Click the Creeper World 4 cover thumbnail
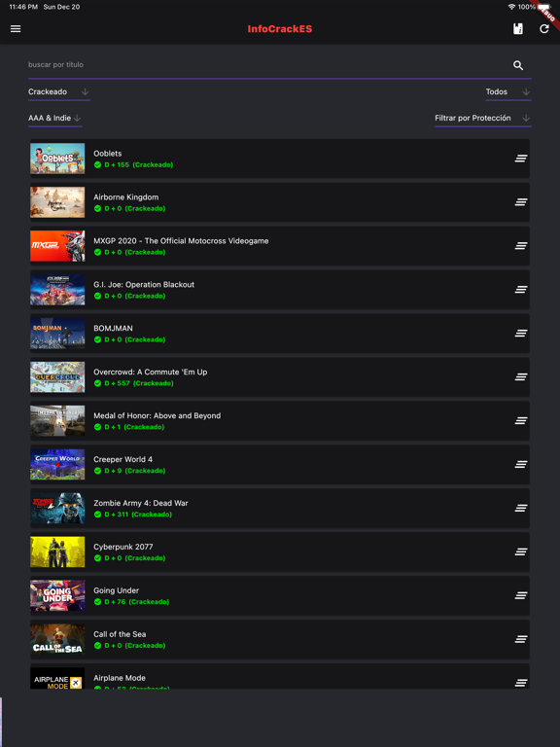 point(57,465)
